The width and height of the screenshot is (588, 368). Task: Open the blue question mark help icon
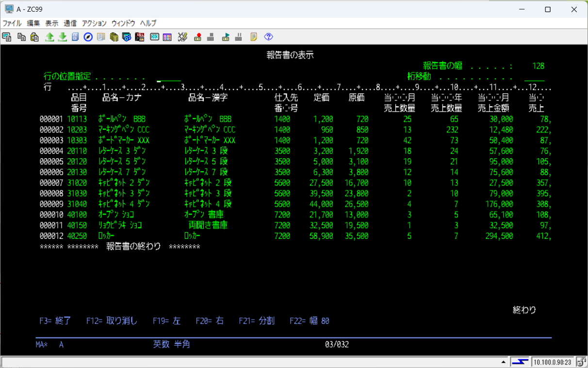[268, 37]
